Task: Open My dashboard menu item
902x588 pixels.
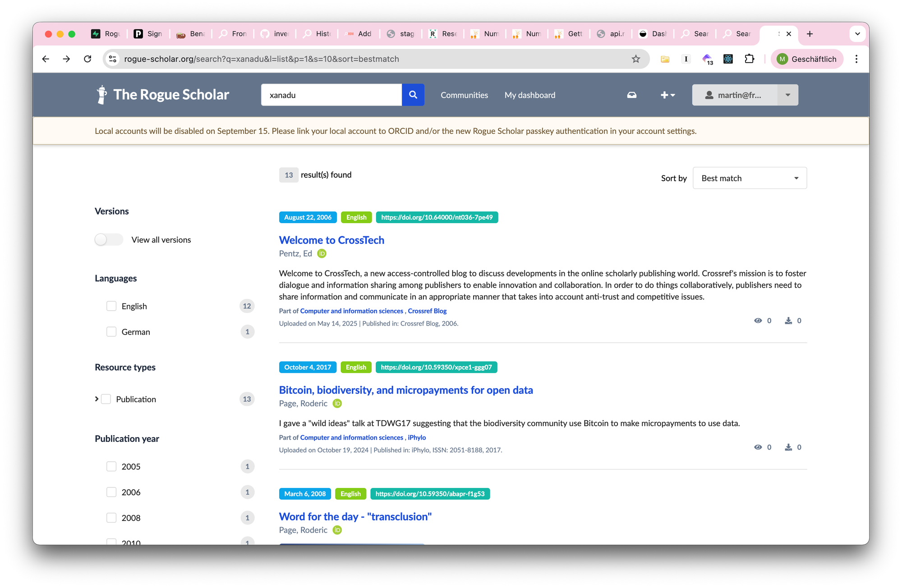Action: coord(529,95)
